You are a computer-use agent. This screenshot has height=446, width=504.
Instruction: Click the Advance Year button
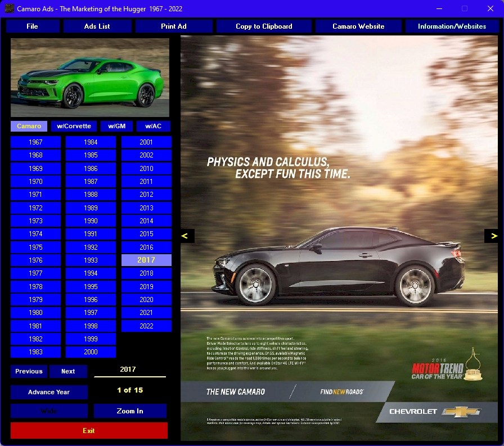49,392
